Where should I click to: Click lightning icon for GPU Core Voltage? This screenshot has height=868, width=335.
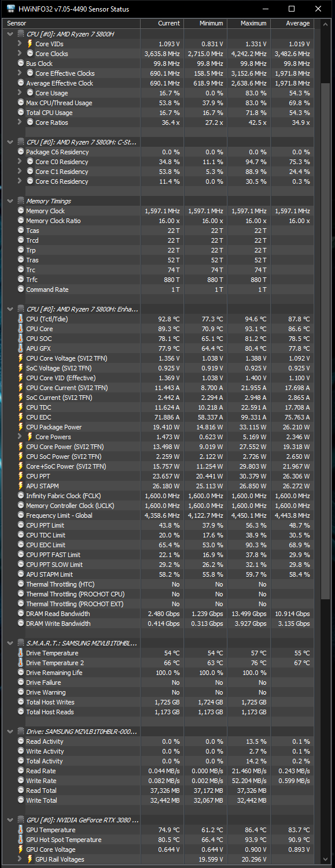pos(21,850)
